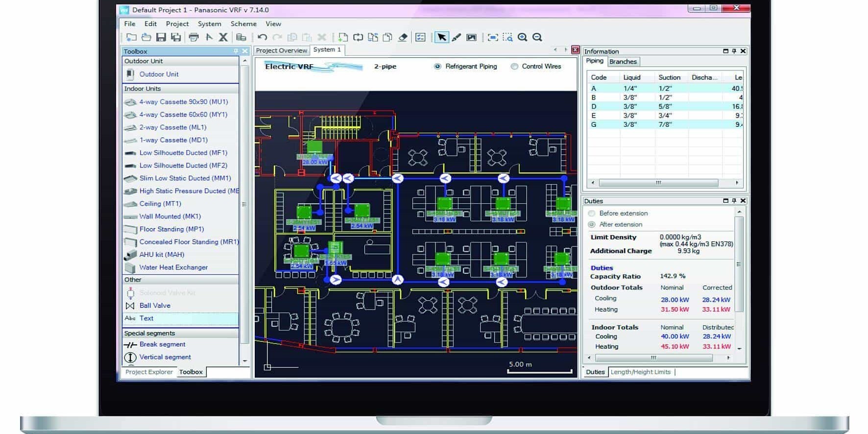The image size is (868, 434).
Task: Enable the Control Wires radio option
Action: (x=514, y=67)
